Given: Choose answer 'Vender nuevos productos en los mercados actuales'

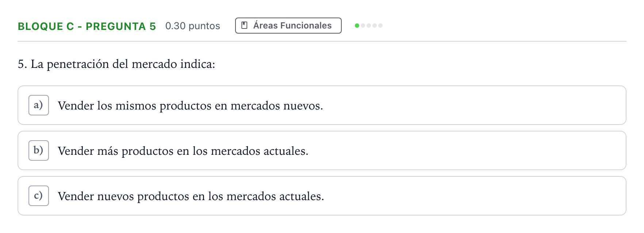Looking at the screenshot, I should [x=191, y=196].
